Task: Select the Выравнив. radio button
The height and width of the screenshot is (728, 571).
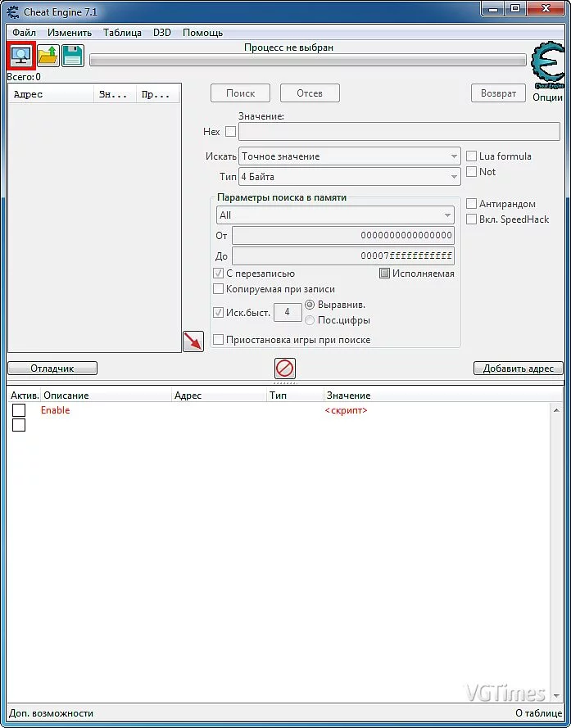Action: point(310,305)
